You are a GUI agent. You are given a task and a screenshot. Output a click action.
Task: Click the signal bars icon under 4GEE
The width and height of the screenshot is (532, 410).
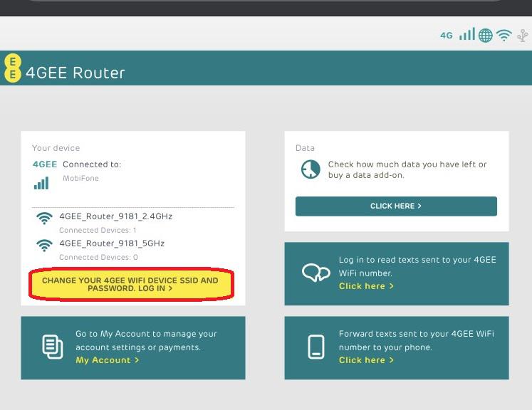click(41, 183)
